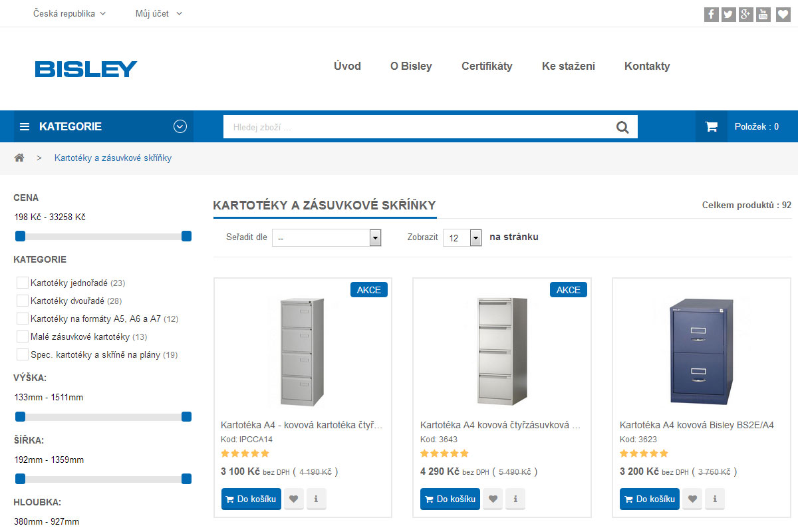Click the Bisley logo

(86, 68)
